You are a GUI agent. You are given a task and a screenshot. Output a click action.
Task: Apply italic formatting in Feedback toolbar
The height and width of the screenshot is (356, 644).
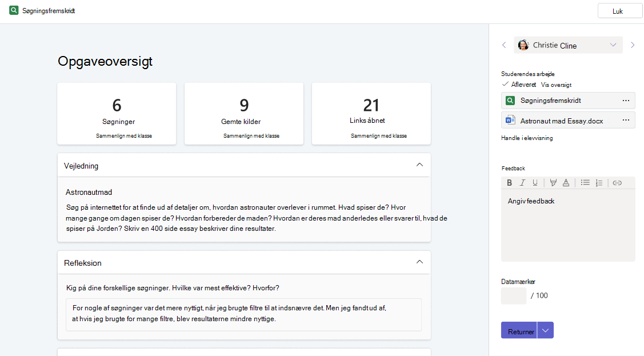(x=522, y=183)
